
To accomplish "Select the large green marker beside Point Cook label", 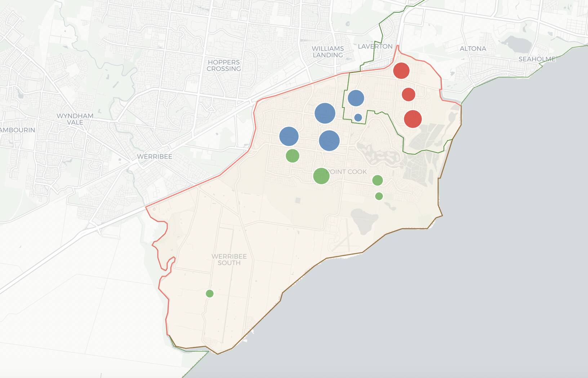I will tap(322, 176).
